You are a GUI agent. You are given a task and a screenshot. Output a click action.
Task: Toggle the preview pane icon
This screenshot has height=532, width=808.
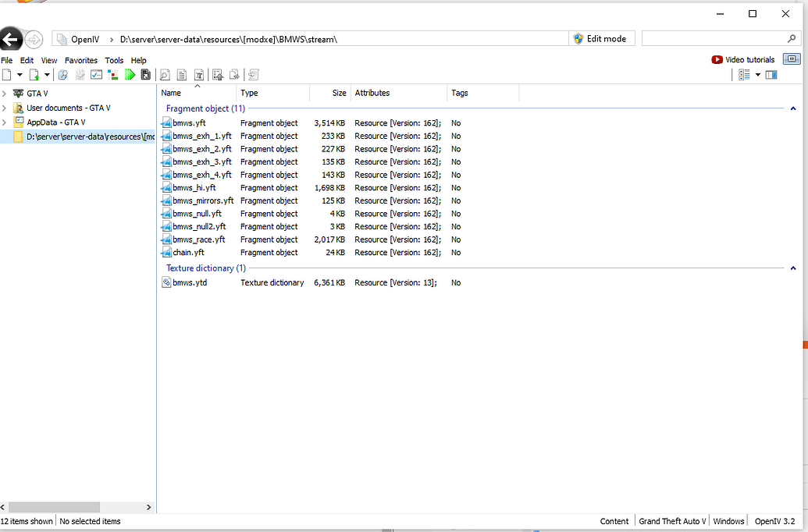tap(771, 75)
